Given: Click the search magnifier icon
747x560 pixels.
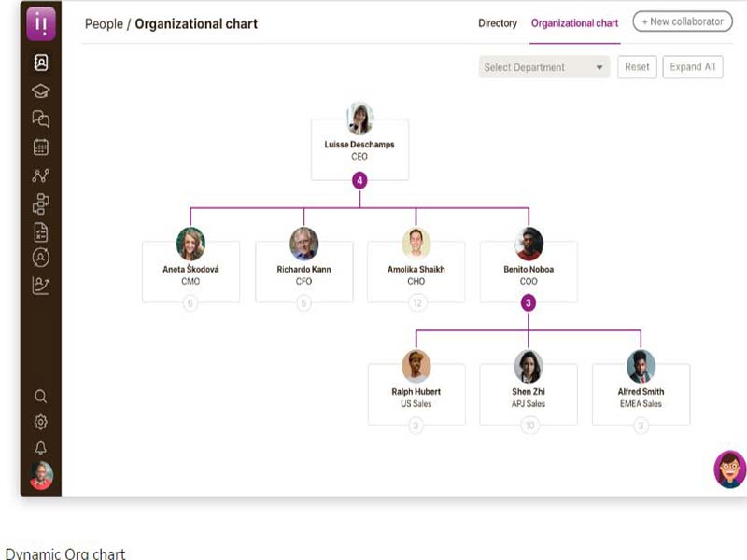Looking at the screenshot, I should coord(40,397).
